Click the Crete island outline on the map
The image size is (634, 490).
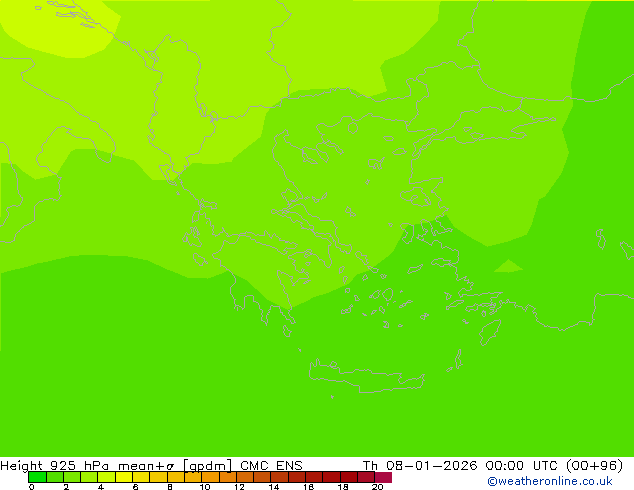pos(366,377)
